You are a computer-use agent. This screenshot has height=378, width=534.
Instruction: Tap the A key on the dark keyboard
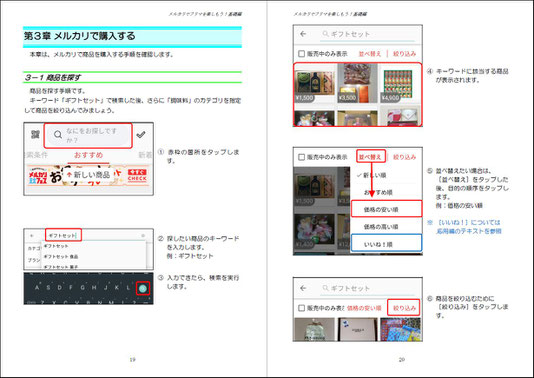point(37,287)
